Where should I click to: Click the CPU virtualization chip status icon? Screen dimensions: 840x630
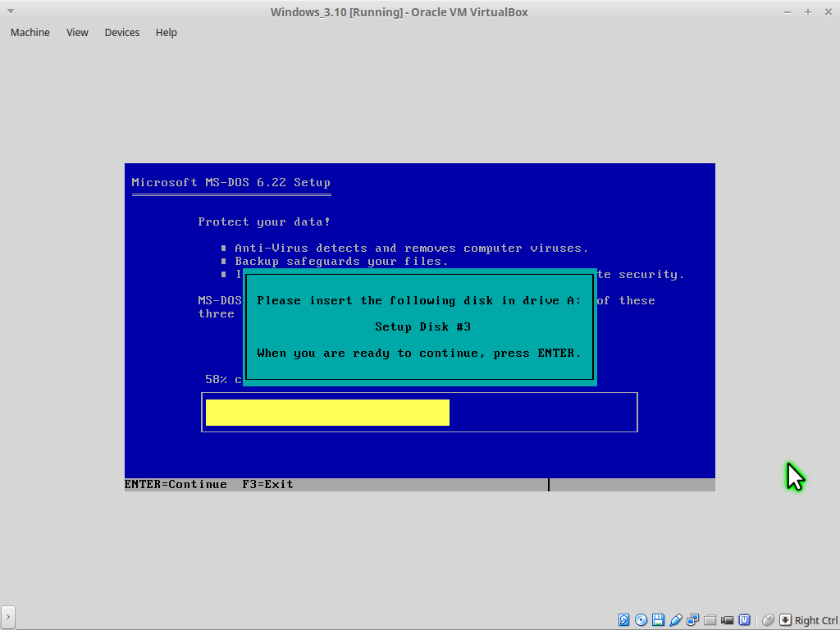745,620
